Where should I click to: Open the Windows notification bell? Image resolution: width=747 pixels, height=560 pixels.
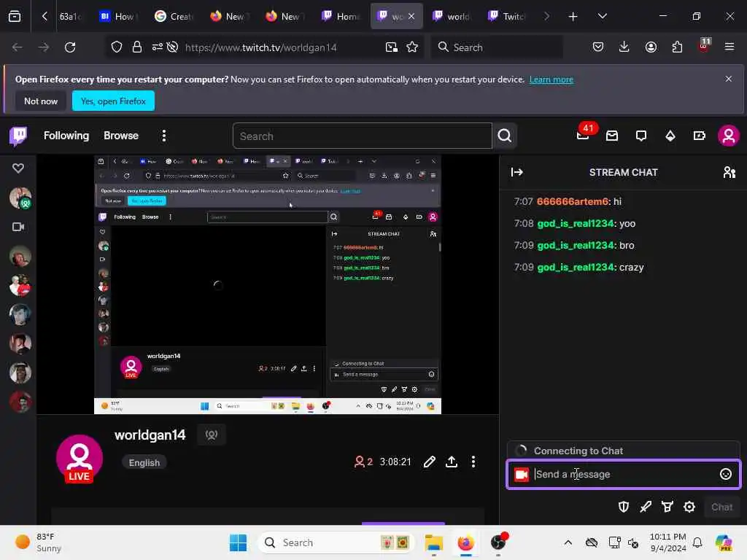[x=697, y=542]
